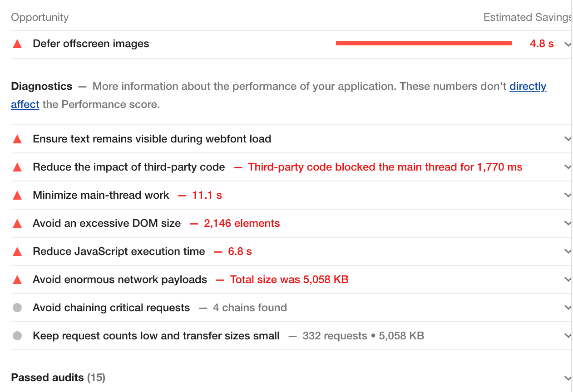This screenshot has width=573, height=392.
Task: Click red triangle beside excessive DOM size
Action: [x=17, y=224]
